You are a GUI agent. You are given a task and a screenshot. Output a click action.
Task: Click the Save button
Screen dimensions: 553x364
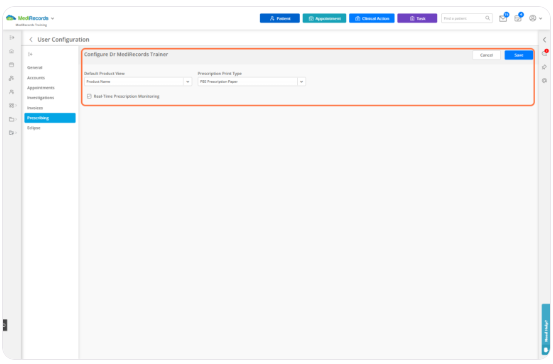[518, 55]
